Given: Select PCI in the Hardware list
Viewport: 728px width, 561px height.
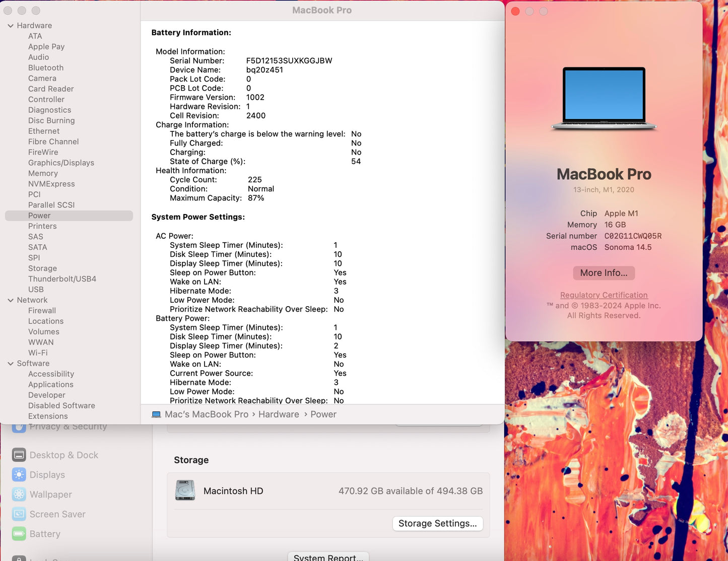Looking at the screenshot, I should pos(34,195).
